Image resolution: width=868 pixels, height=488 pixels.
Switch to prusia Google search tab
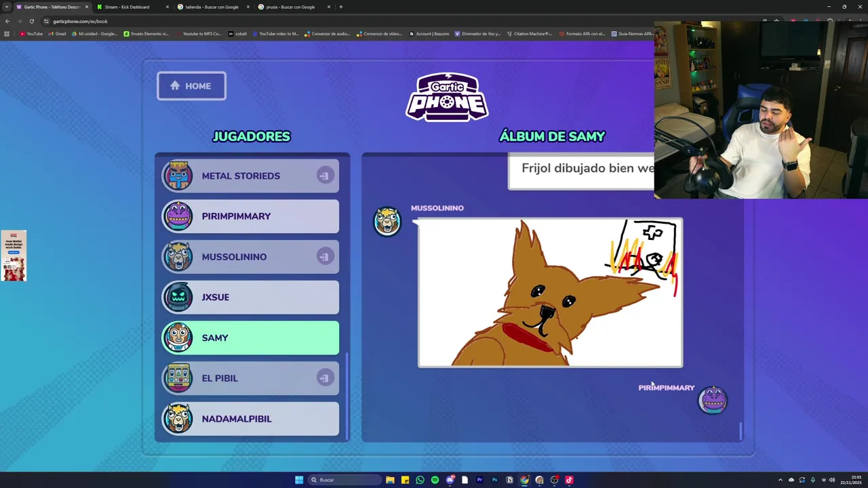pyautogui.click(x=290, y=7)
